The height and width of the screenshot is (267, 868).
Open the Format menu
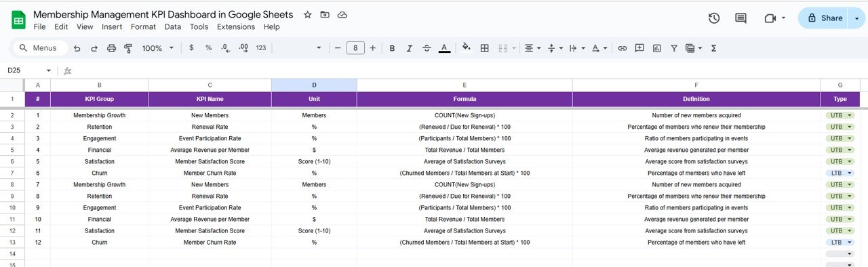tap(143, 27)
